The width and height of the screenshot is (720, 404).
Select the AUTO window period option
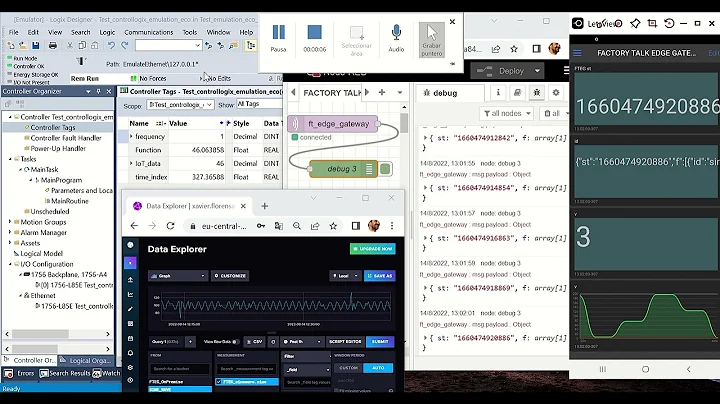click(x=378, y=368)
